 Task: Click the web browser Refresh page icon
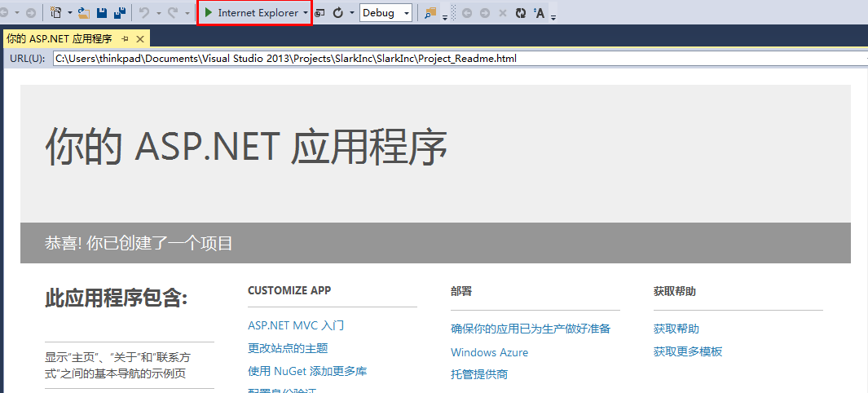[x=520, y=13]
